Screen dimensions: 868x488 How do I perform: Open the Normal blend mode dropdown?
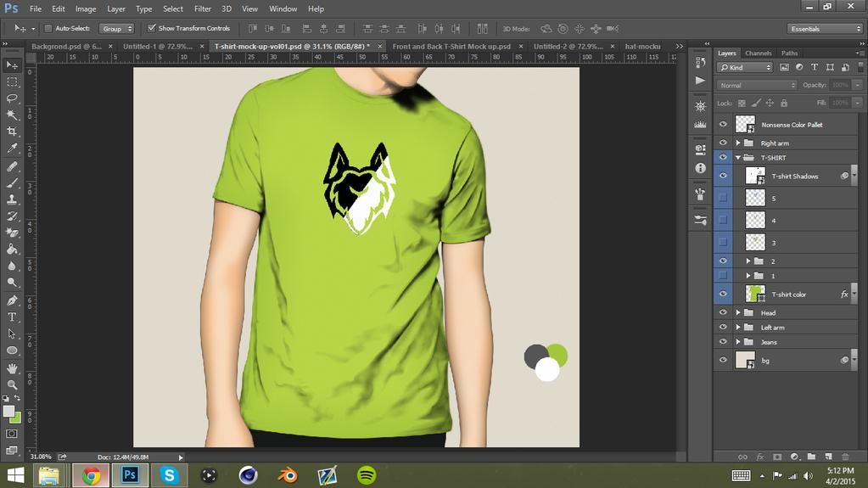(757, 86)
